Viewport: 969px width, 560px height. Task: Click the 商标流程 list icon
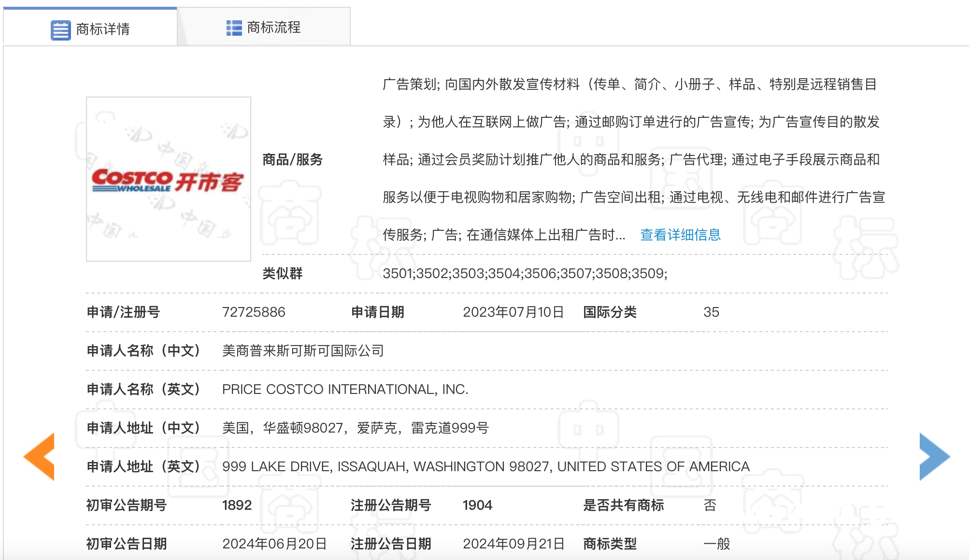click(x=234, y=28)
